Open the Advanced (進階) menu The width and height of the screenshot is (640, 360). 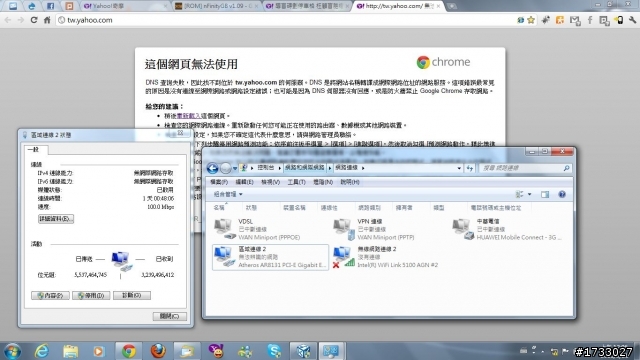coord(323,182)
